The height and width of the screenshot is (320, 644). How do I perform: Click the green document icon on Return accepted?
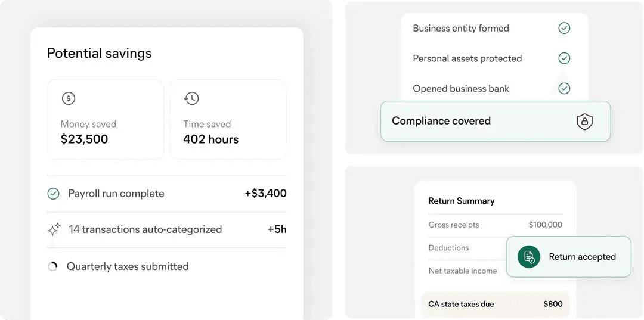click(x=528, y=257)
